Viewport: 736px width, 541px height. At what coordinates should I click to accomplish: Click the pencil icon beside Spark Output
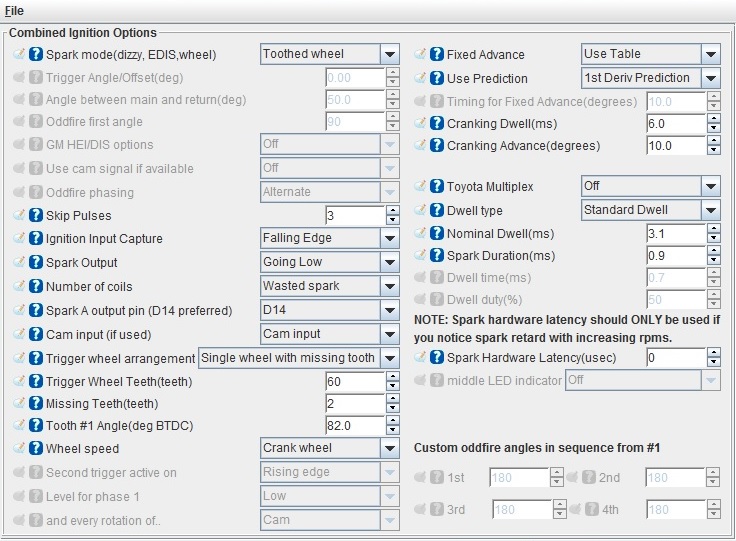19,262
